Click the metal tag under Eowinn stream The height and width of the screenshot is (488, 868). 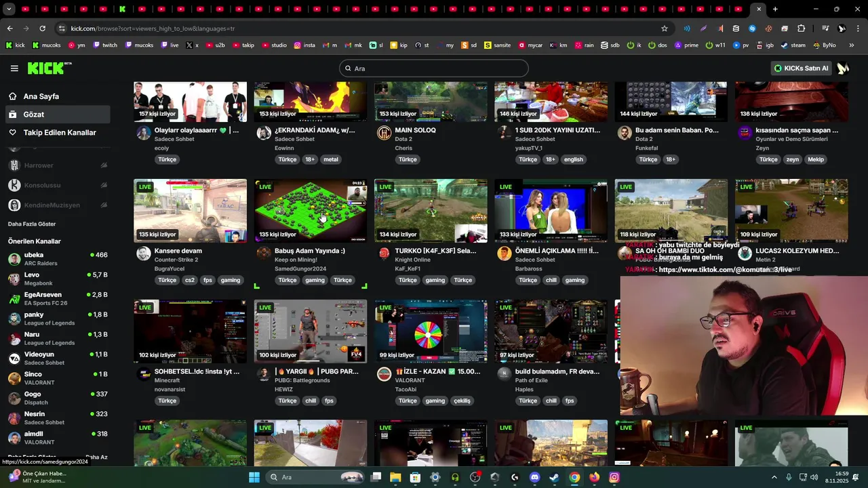(x=330, y=159)
